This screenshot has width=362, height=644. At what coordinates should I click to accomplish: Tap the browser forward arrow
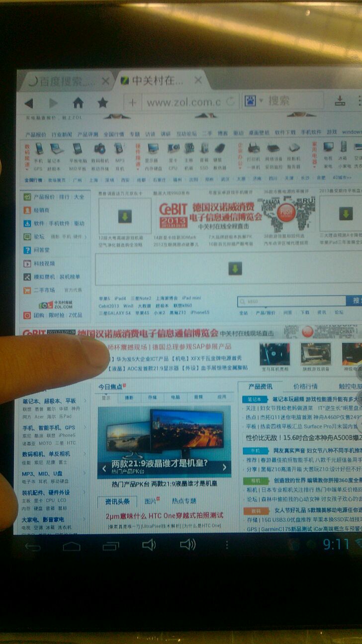coord(53,103)
